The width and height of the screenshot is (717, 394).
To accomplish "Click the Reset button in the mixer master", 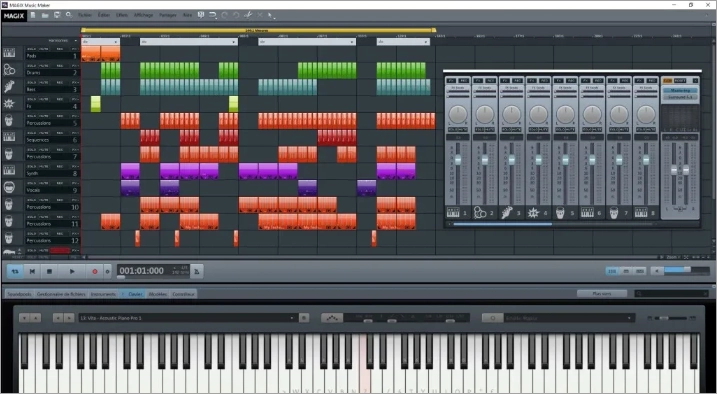I will pyautogui.click(x=680, y=80).
